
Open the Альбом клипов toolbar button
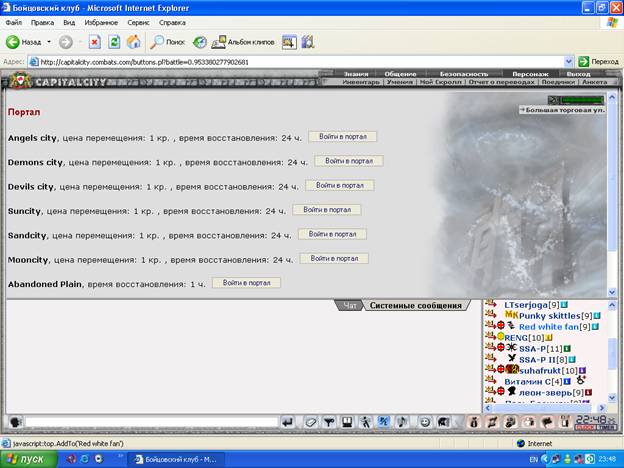242,42
